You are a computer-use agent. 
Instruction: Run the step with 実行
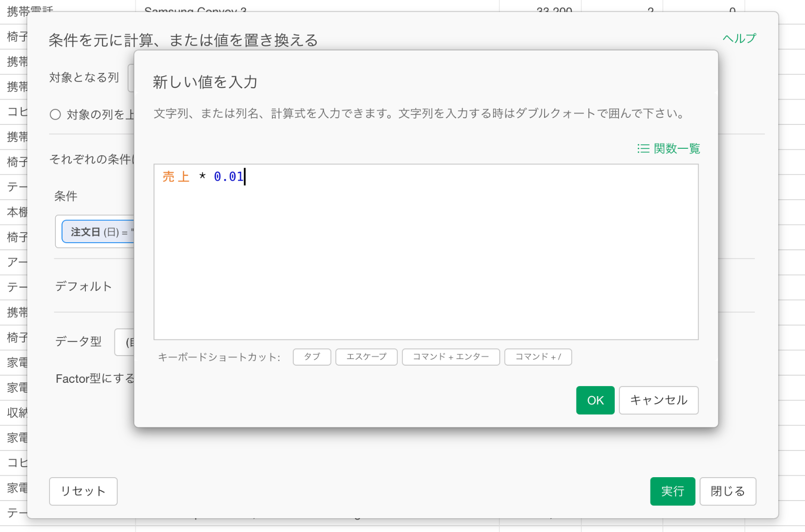pos(672,491)
